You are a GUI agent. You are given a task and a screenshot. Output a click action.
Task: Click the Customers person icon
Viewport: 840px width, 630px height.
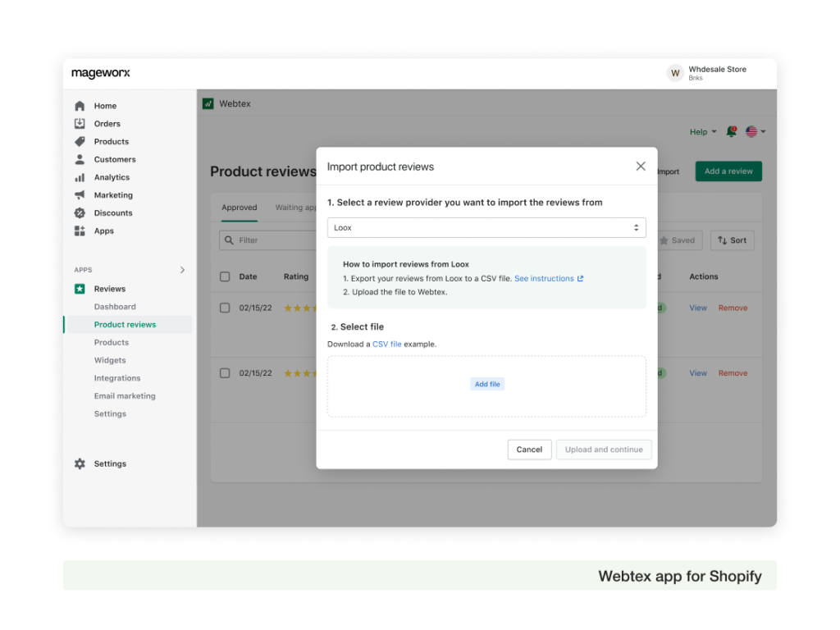(80, 159)
